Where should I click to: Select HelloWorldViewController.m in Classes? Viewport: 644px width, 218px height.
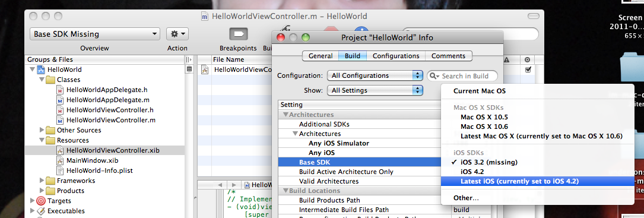pyautogui.click(x=111, y=120)
